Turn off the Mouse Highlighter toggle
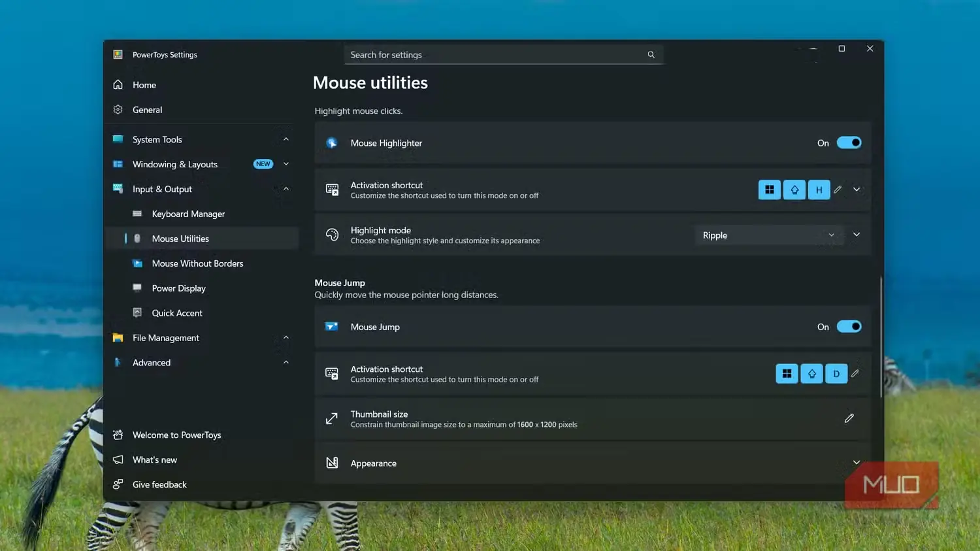The width and height of the screenshot is (980, 551). click(849, 142)
